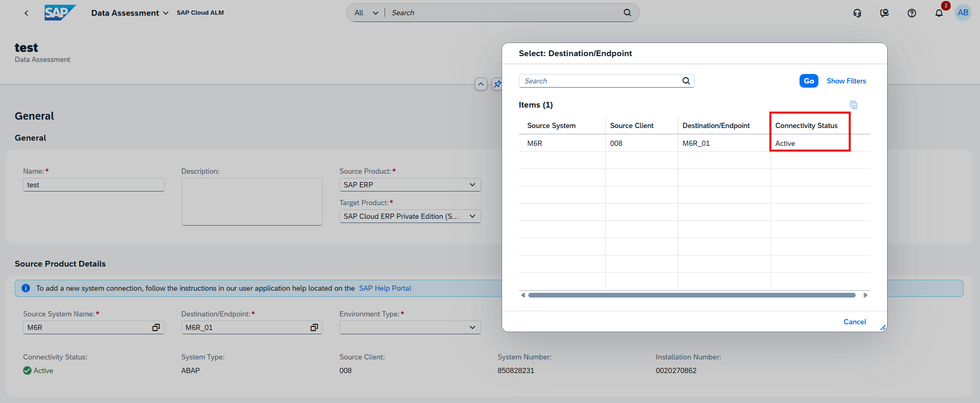Viewport: 980px width, 403px height.
Task: Click the Installation Number value 0020270862
Action: point(676,370)
